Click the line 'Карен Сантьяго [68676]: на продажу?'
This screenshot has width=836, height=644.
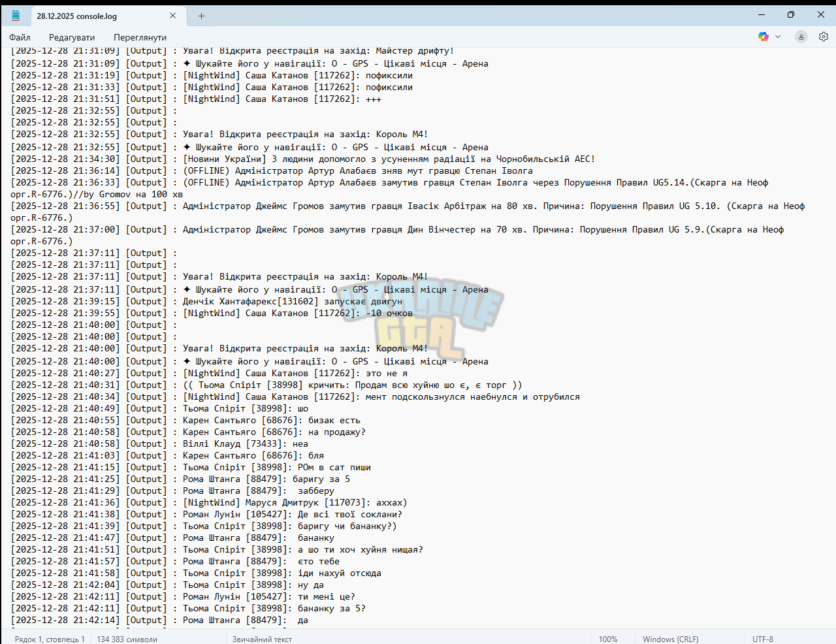[x=188, y=432]
